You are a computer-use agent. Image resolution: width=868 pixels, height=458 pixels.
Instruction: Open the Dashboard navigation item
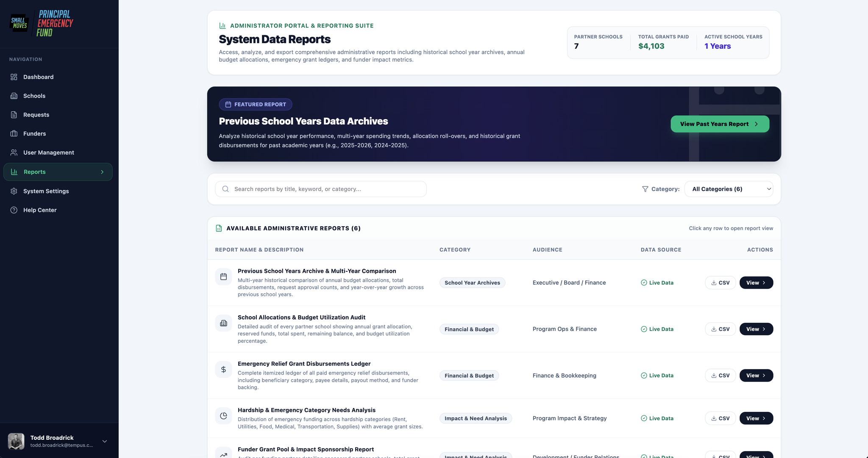click(x=58, y=77)
